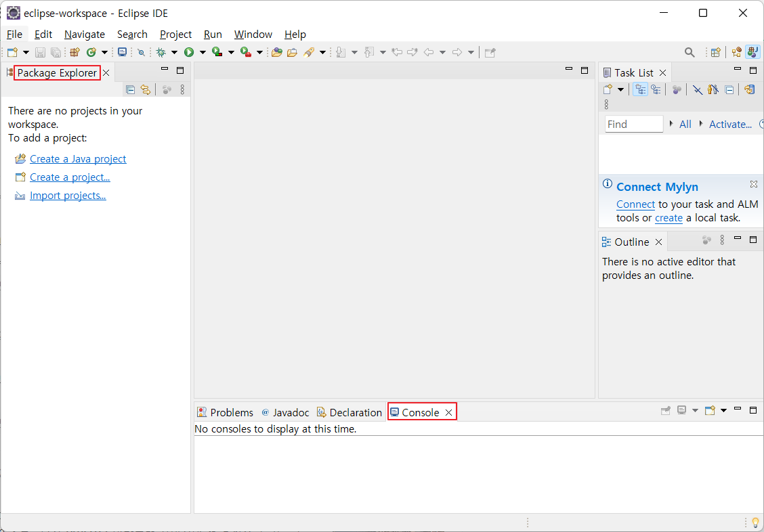
Task: Toggle Hide Completed Tasks in Task List
Action: [698, 89]
